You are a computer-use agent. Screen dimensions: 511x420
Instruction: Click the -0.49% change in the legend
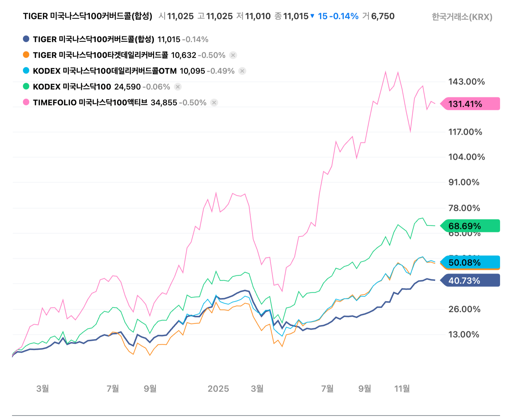click(x=221, y=71)
